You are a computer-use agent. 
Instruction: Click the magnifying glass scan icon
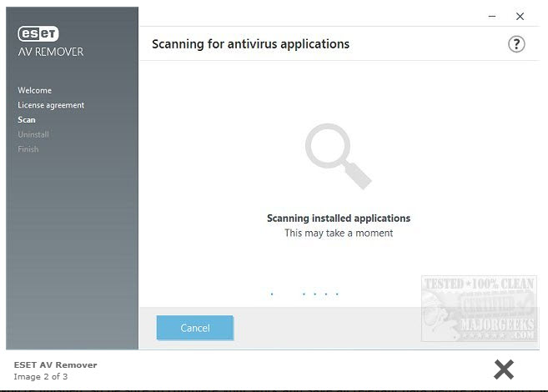337,155
